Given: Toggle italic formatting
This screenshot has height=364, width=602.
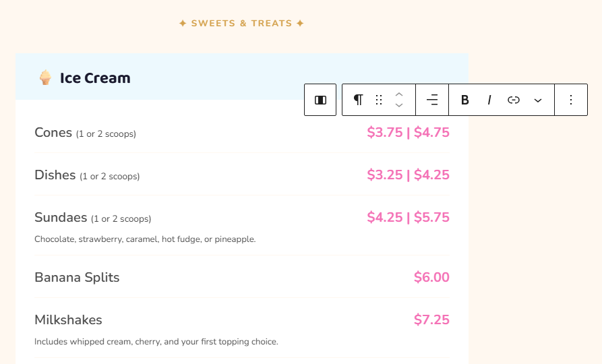Looking at the screenshot, I should click(489, 100).
